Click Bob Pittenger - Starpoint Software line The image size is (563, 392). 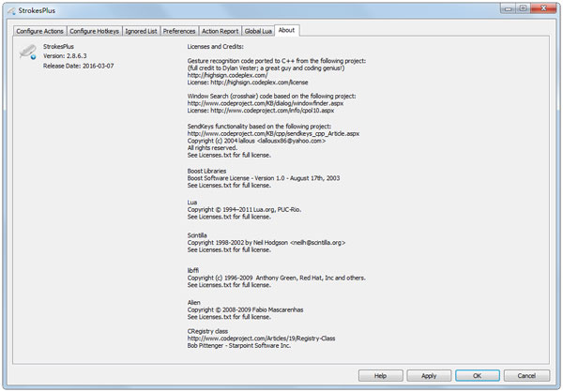click(239, 346)
